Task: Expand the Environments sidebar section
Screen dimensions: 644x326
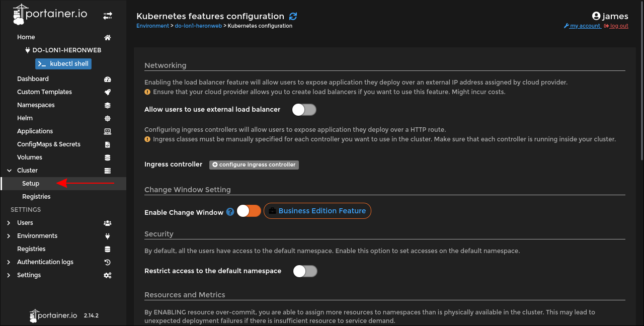Action: pos(9,236)
